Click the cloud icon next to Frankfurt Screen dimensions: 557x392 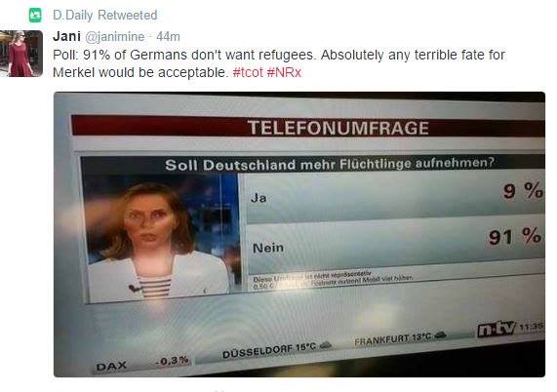[440, 334]
